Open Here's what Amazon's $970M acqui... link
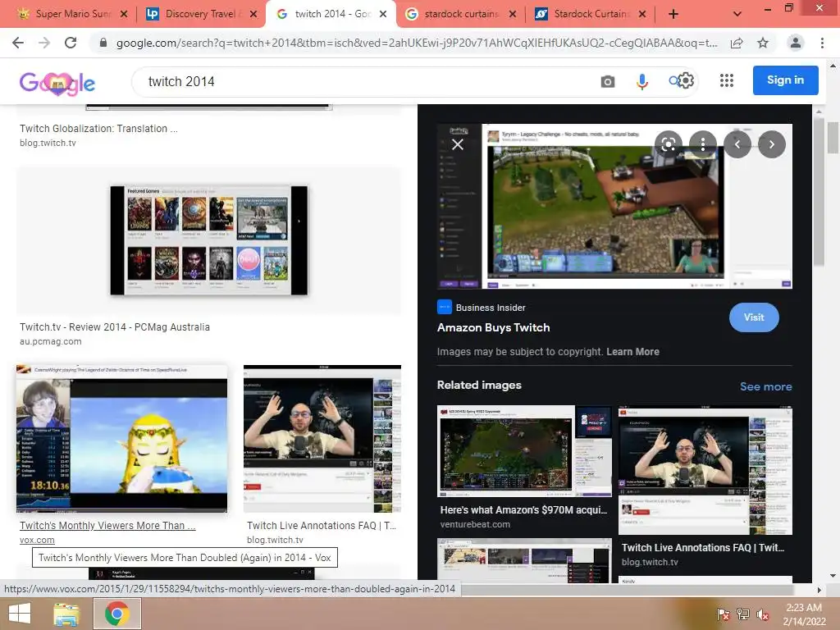Screen dimensions: 840x630 [523, 510]
